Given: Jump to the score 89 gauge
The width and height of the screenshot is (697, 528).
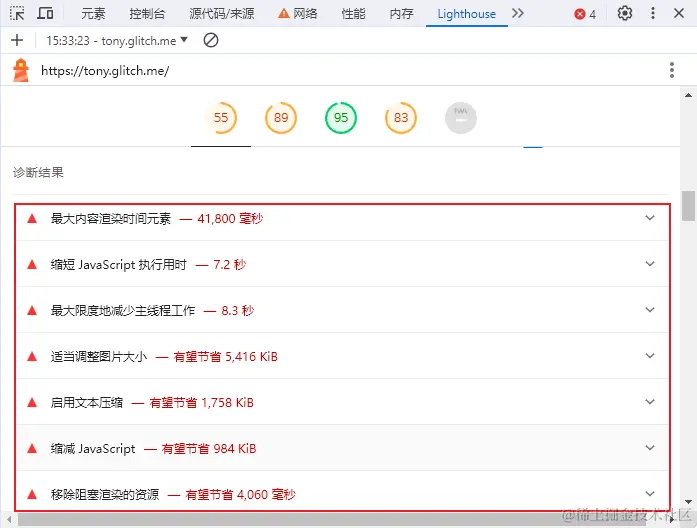Looking at the screenshot, I should pyautogui.click(x=280, y=118).
